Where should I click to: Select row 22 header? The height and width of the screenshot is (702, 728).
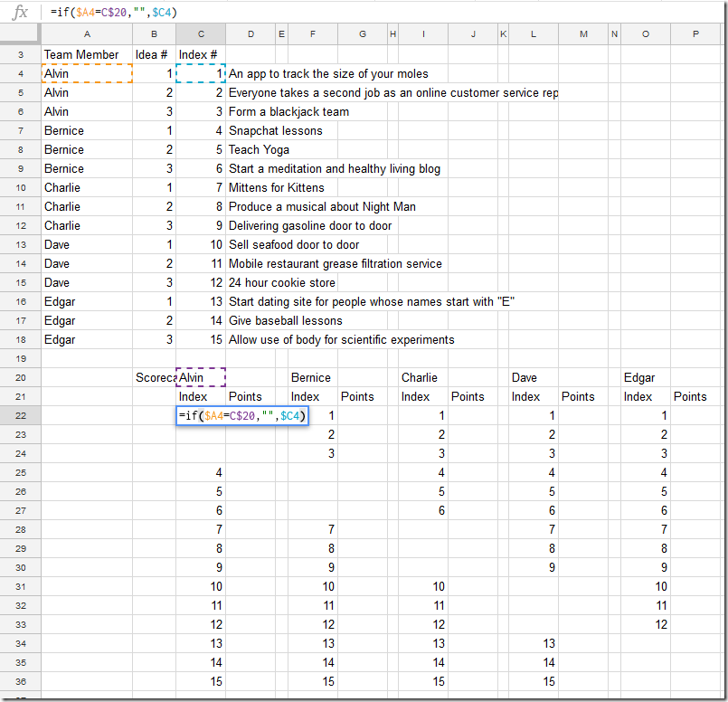[21, 415]
